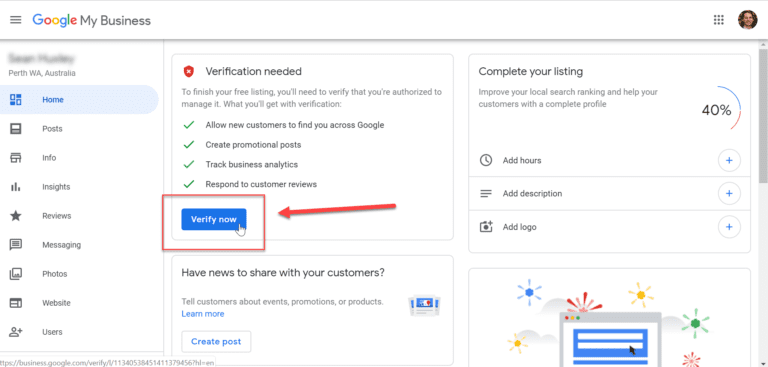The width and height of the screenshot is (768, 367).
Task: Click the red verification shield icon
Action: pyautogui.click(x=189, y=72)
